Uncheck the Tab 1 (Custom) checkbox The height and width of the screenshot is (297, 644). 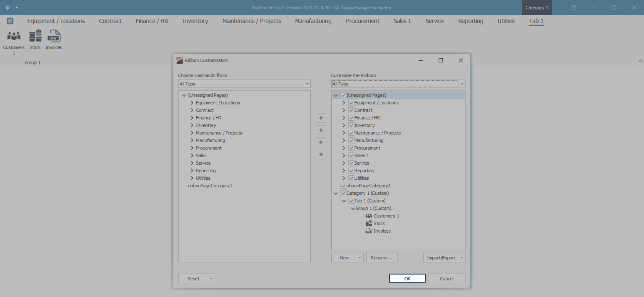[351, 201]
